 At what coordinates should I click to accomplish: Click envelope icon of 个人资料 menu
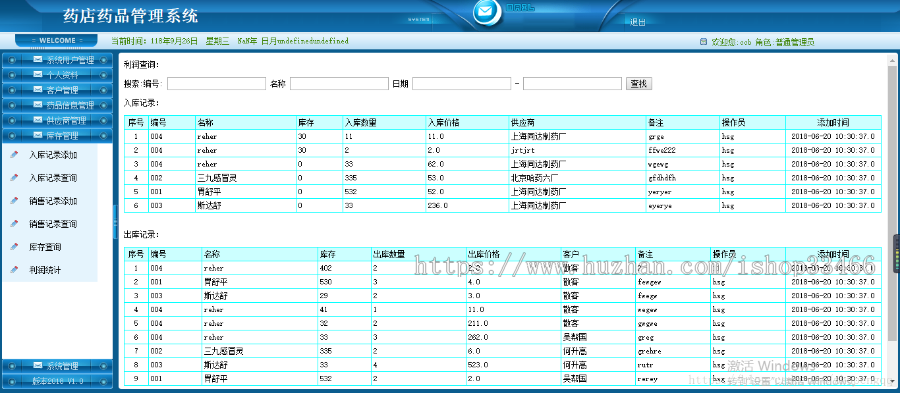click(38, 75)
